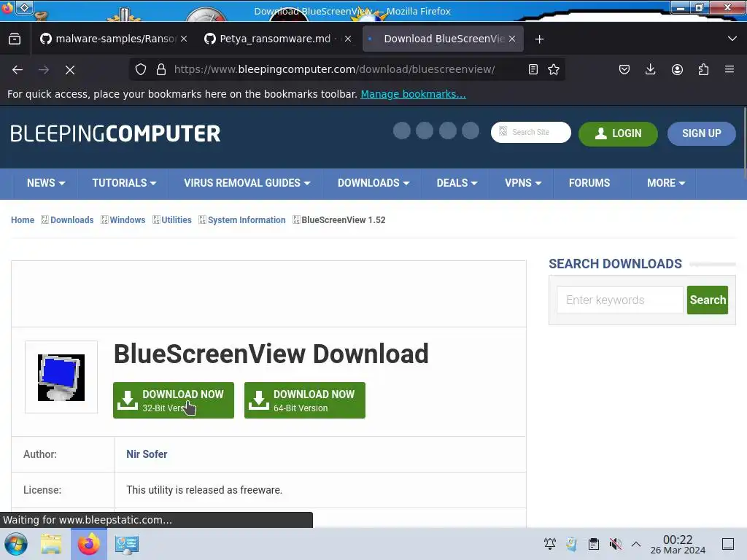
Task: Expand the NEWS dropdown menu
Action: (x=46, y=183)
